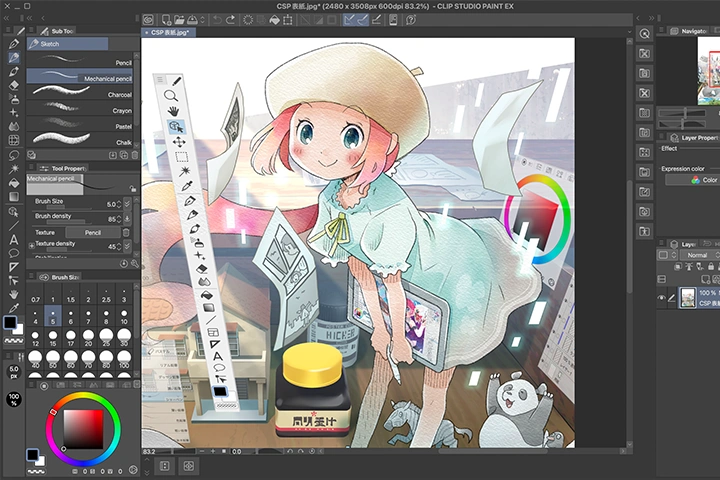Select the Auto select magic wand tool
This screenshot has height=480, width=720.
pyautogui.click(x=14, y=169)
